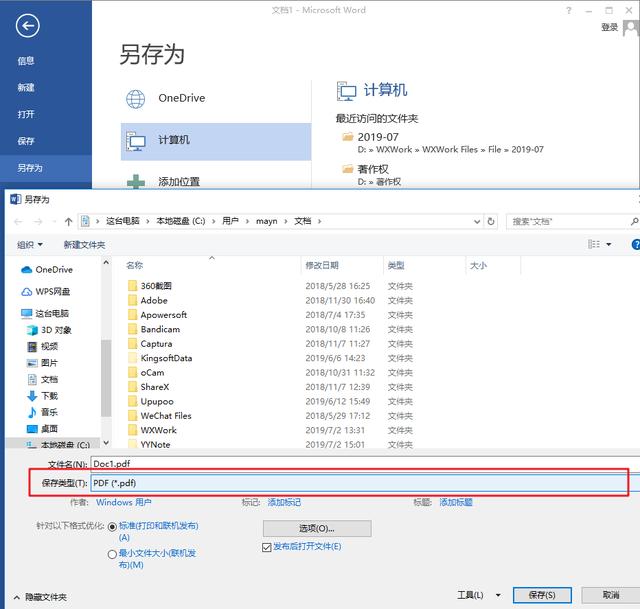The width and height of the screenshot is (640, 609).
Task: Expand the address bar history dropdown
Action: (x=477, y=222)
